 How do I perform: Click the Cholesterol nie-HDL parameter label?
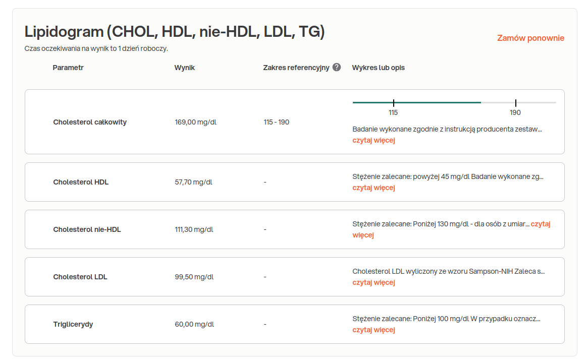tap(87, 229)
